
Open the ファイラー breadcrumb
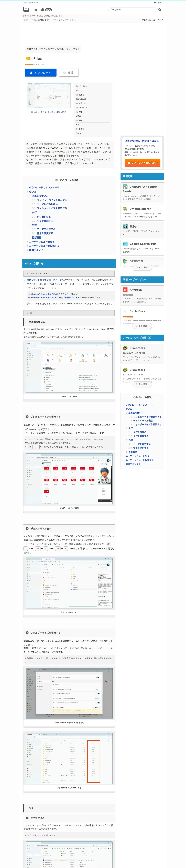coord(65,20)
